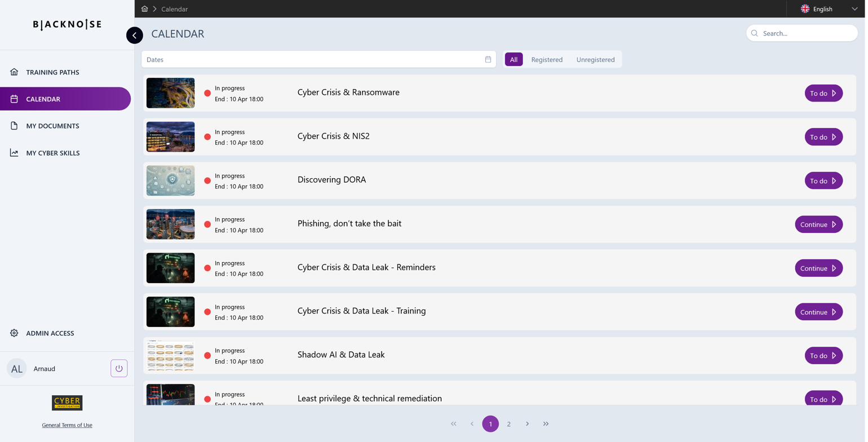This screenshot has height=442, width=868.
Task: Open Calendar in sidebar
Action: pyautogui.click(x=65, y=99)
